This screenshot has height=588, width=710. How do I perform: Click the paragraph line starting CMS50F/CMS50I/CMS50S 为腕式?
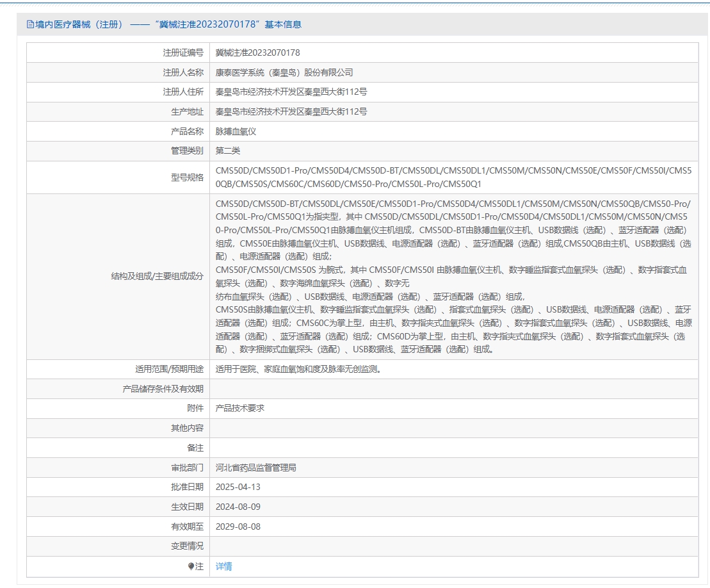pos(451,270)
